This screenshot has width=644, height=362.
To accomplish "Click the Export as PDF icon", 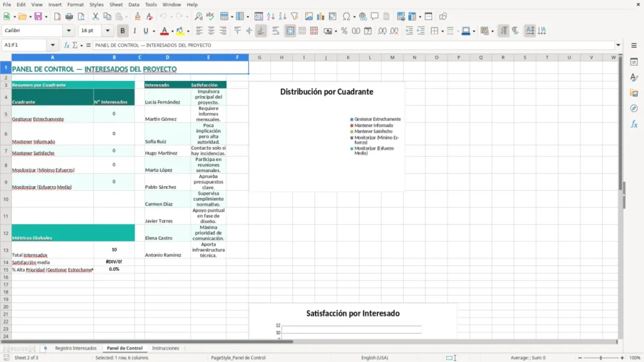I will (57, 16).
